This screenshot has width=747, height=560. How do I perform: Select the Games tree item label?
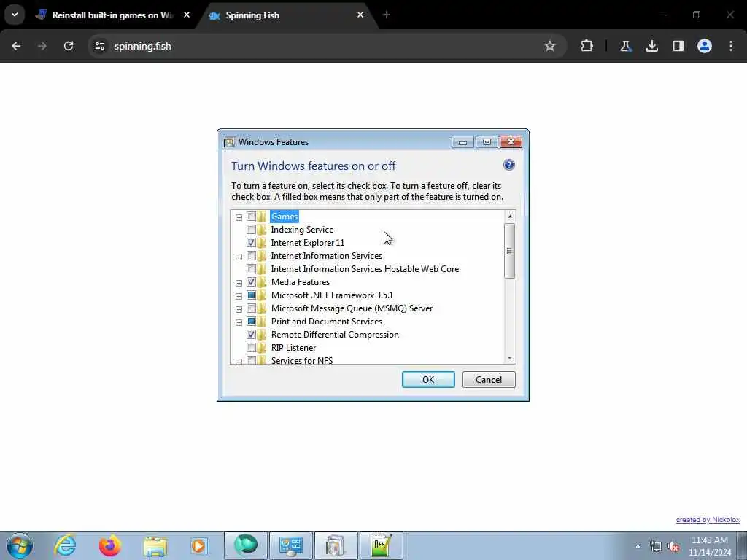coord(285,216)
